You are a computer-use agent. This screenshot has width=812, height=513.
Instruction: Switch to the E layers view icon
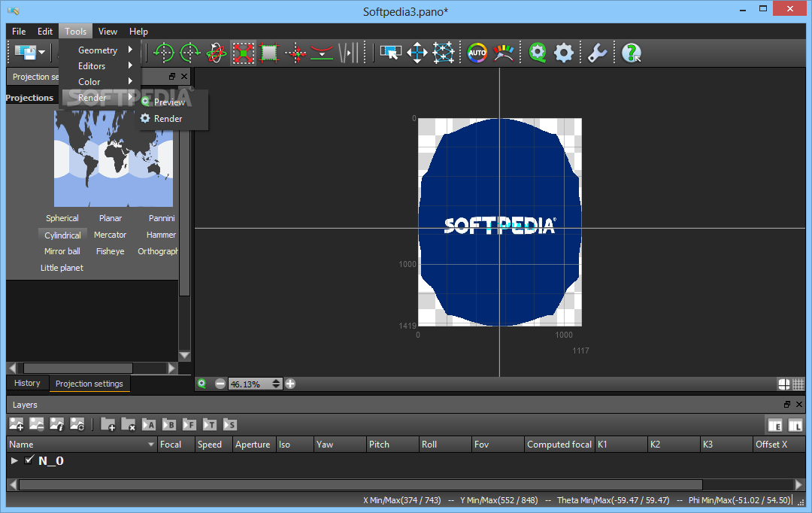tap(774, 426)
